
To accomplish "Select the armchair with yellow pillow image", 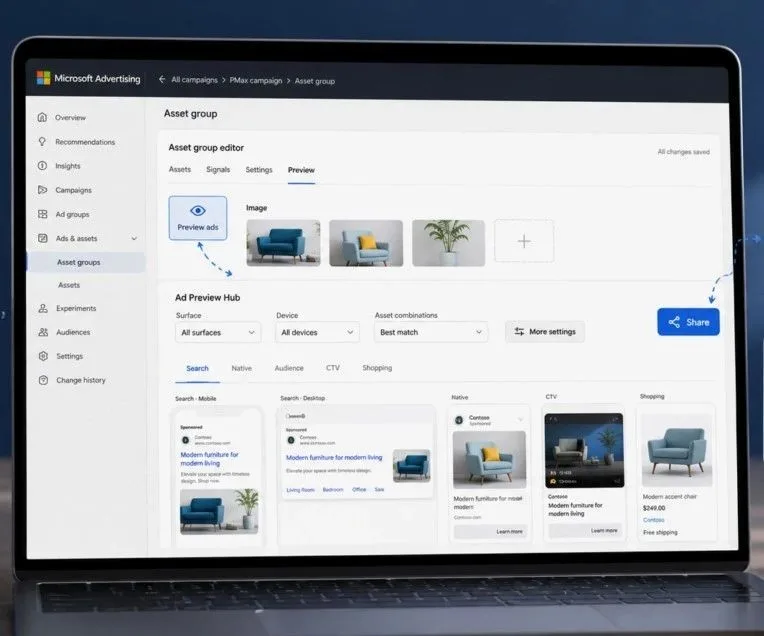I will [366, 243].
